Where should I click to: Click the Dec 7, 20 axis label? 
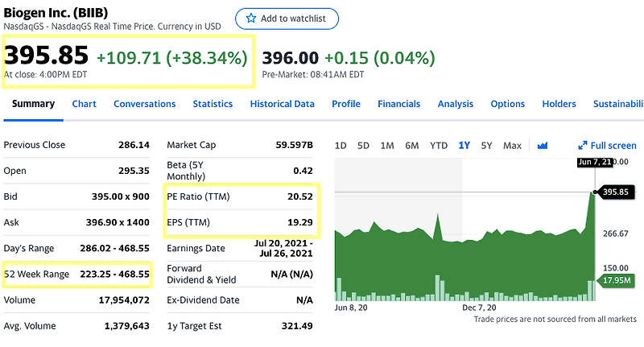(479, 308)
